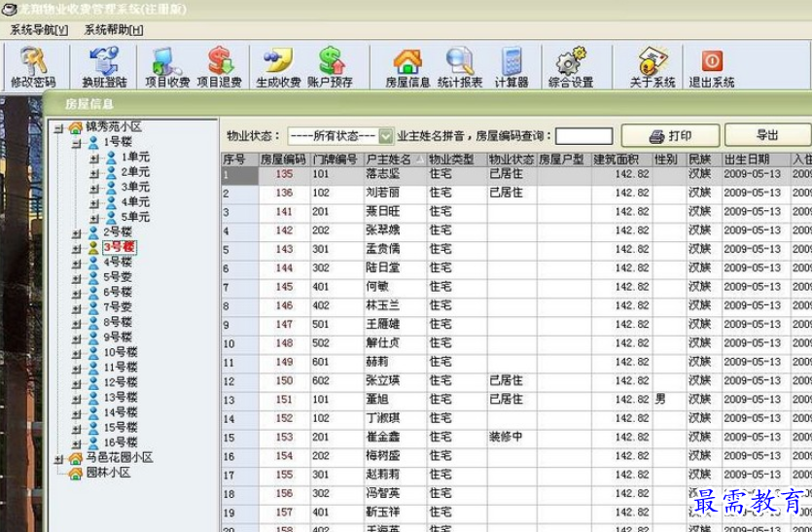Screen dimensions: 812x532
Task: Open 项目退费 from the toolbar
Action: [219, 67]
